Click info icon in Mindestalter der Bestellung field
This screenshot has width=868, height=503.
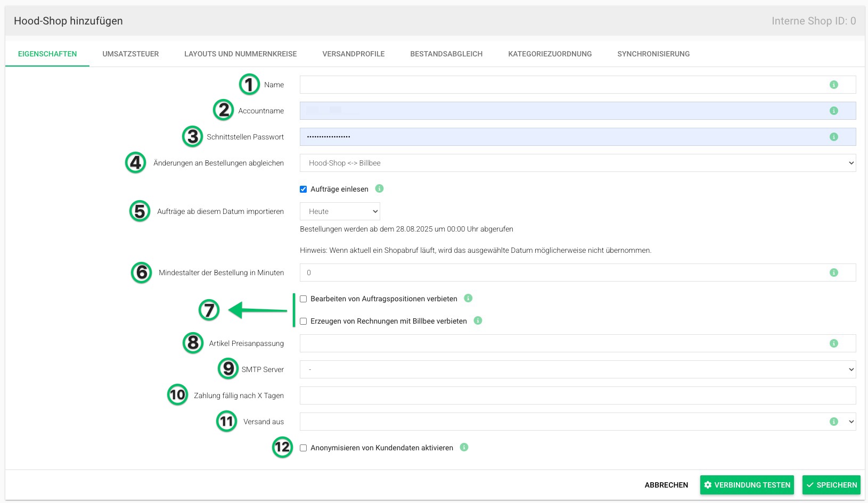pyautogui.click(x=834, y=273)
